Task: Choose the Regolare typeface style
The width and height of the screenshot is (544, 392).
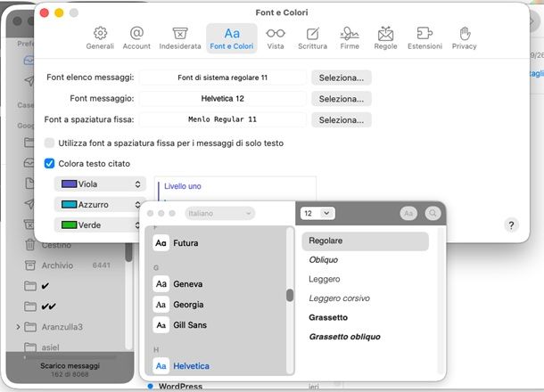Action: 366,241
